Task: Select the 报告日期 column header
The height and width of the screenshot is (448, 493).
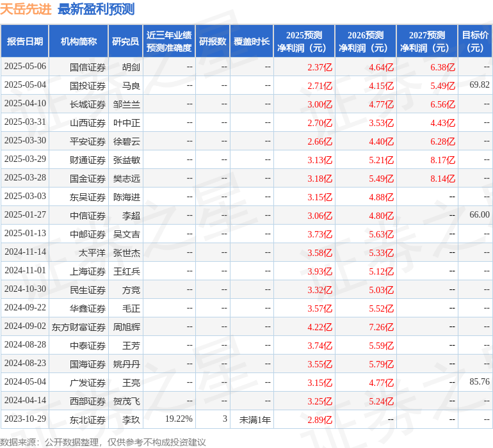Action: (x=25, y=41)
